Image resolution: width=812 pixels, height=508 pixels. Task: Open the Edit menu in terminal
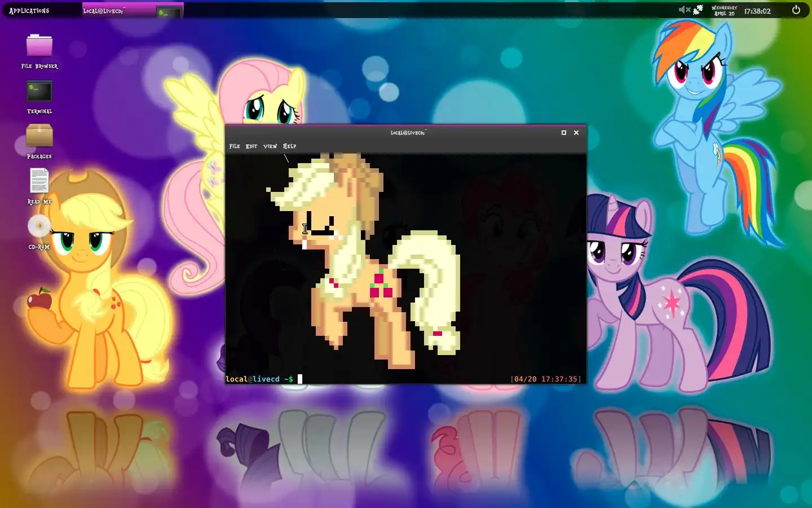click(x=251, y=146)
